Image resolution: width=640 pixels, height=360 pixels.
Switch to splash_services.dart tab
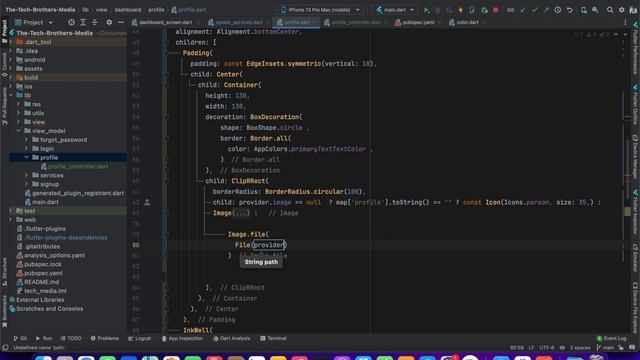(238, 22)
